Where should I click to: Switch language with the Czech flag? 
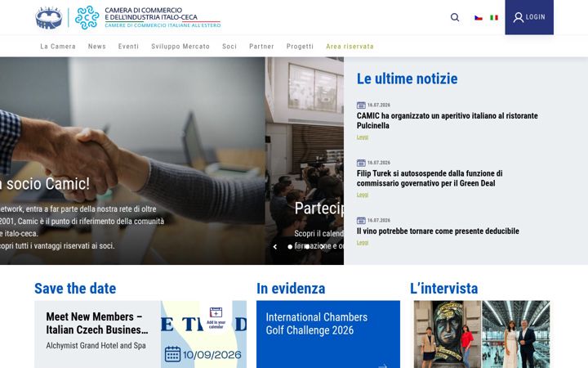click(x=478, y=18)
